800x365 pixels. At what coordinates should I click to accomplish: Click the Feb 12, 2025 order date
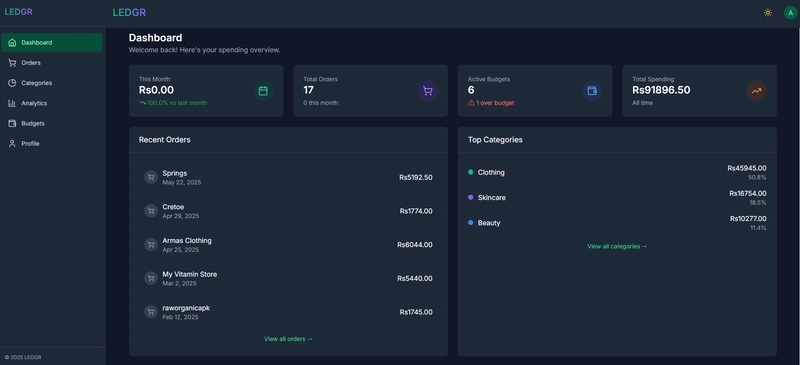pyautogui.click(x=180, y=317)
